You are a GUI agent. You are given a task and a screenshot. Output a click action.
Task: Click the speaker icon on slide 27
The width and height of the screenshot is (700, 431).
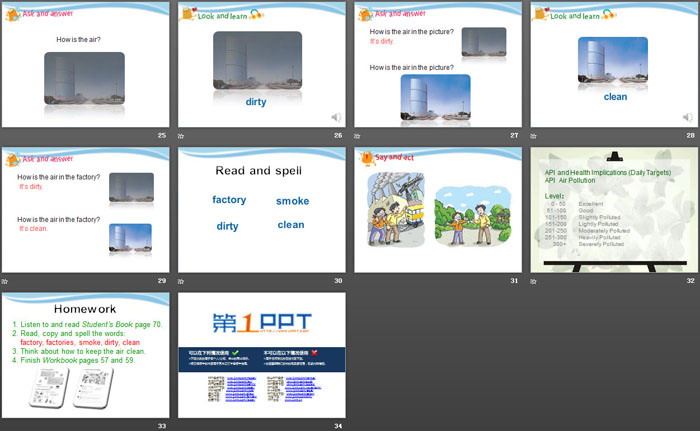(513, 117)
